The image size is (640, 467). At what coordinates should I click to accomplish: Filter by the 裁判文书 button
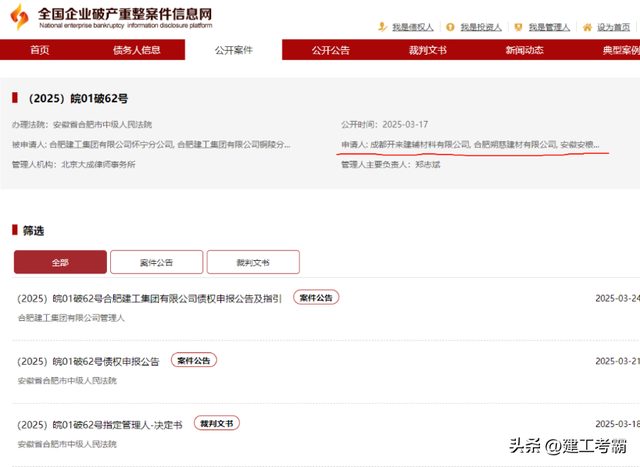[253, 262]
